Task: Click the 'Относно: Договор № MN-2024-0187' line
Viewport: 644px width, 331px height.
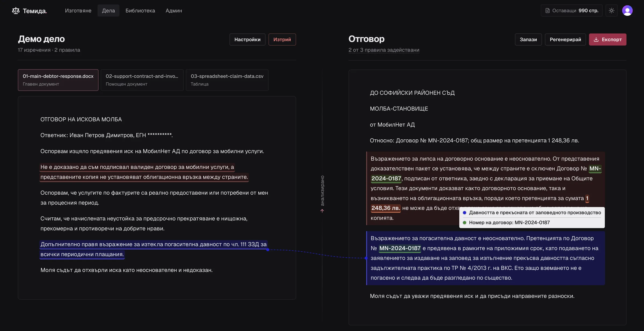Action: click(474, 141)
